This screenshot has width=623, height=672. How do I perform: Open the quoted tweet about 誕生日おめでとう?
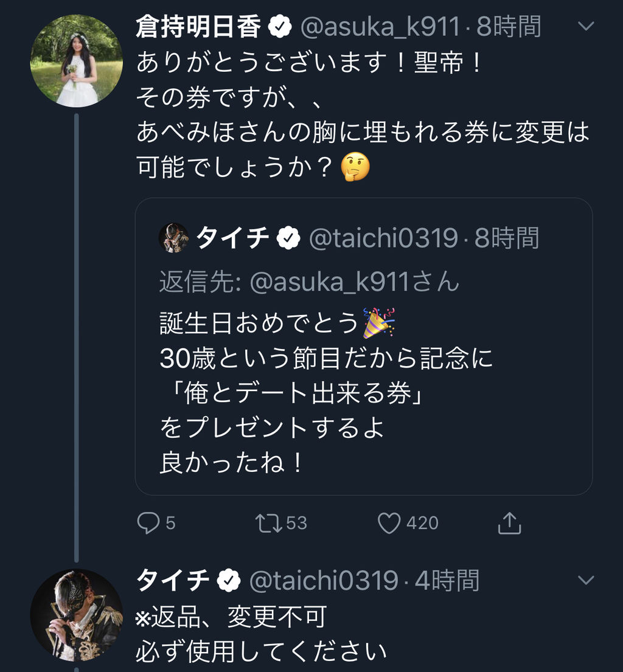[364, 346]
